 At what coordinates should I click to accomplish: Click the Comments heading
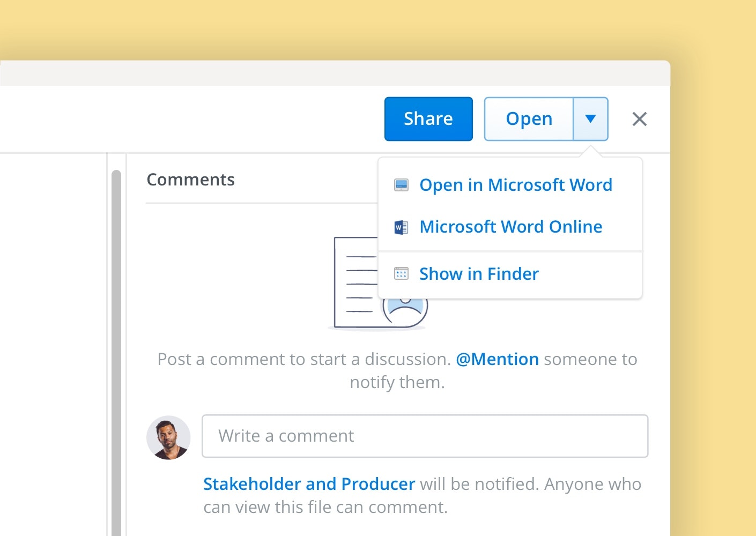(190, 180)
